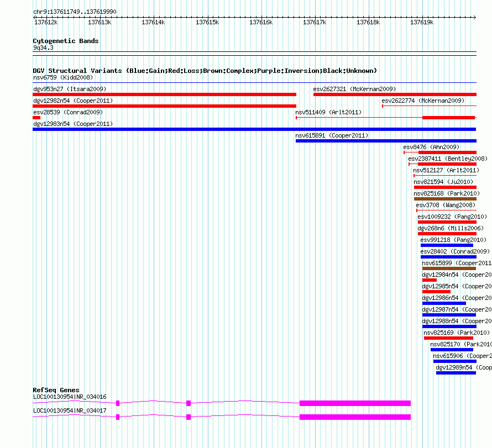Click the large magenta exon of NR_034016
492x448 pixels.
[x=355, y=403]
